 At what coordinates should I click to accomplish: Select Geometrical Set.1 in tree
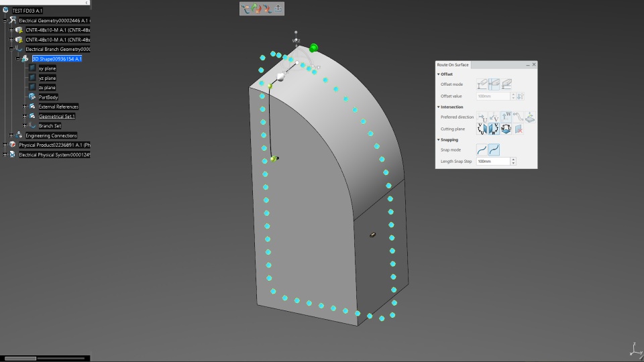click(x=56, y=116)
